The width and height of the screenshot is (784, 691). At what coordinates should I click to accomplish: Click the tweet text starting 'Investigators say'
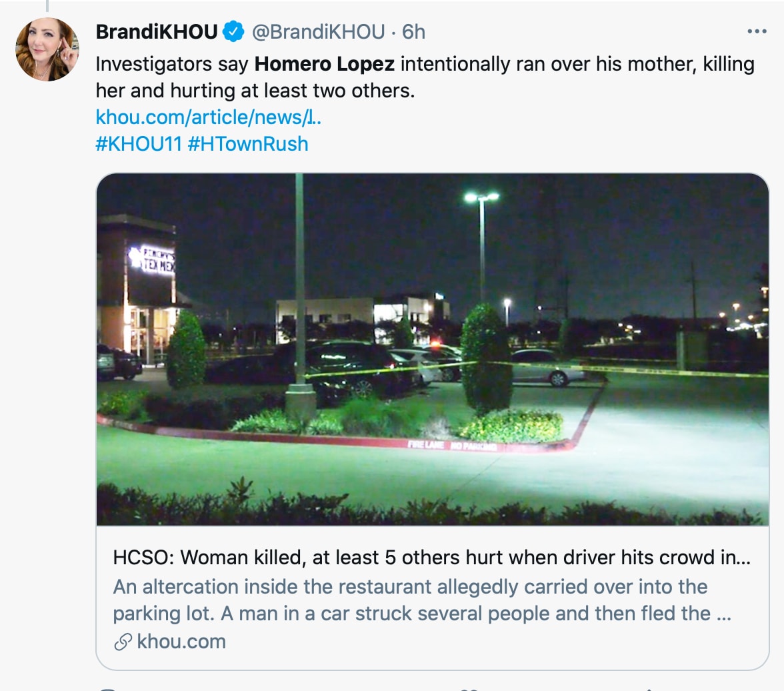173,65
